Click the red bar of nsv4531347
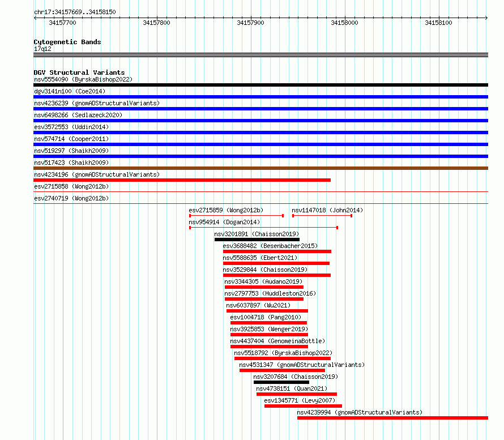This screenshot has height=440, width=504. pyautogui.click(x=282, y=370)
